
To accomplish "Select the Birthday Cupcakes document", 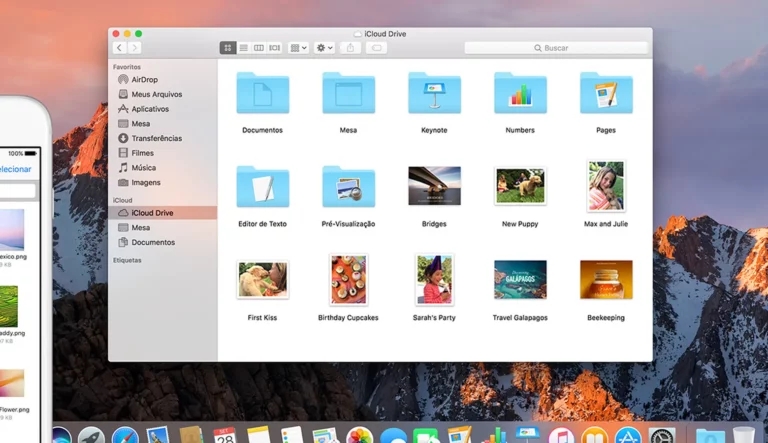I will pos(348,279).
